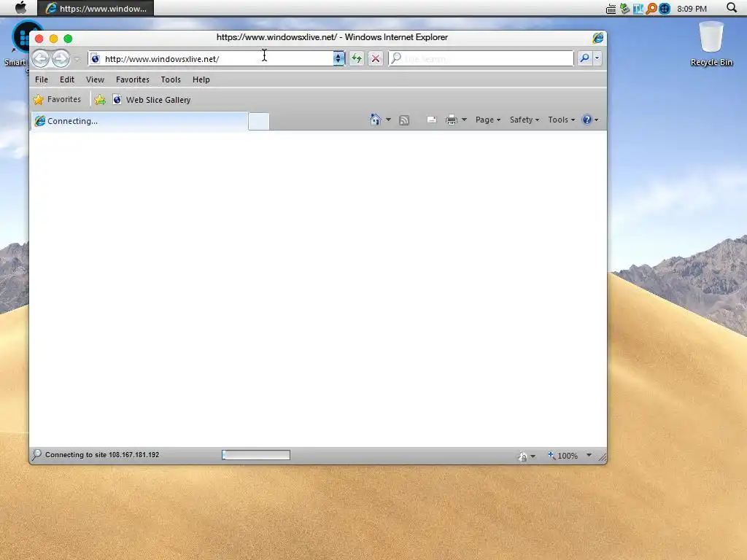The height and width of the screenshot is (560, 747).
Task: Click the security zone icon in status bar
Action: coord(522,456)
